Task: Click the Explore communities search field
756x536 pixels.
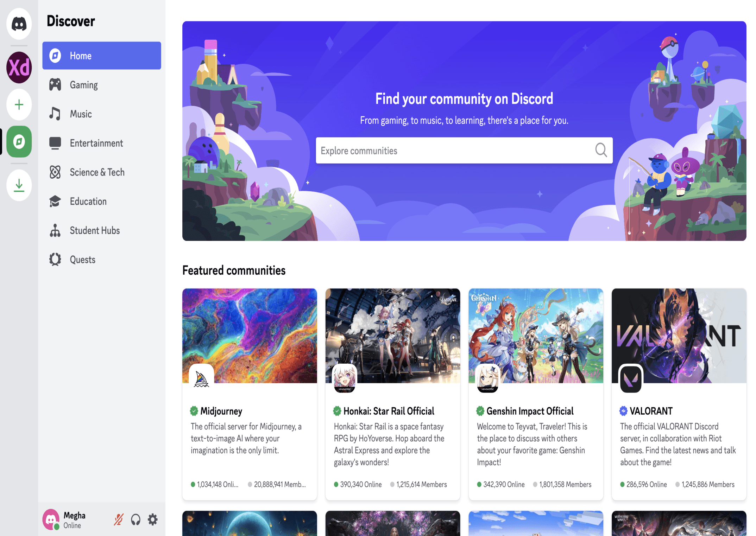Action: tap(454, 151)
